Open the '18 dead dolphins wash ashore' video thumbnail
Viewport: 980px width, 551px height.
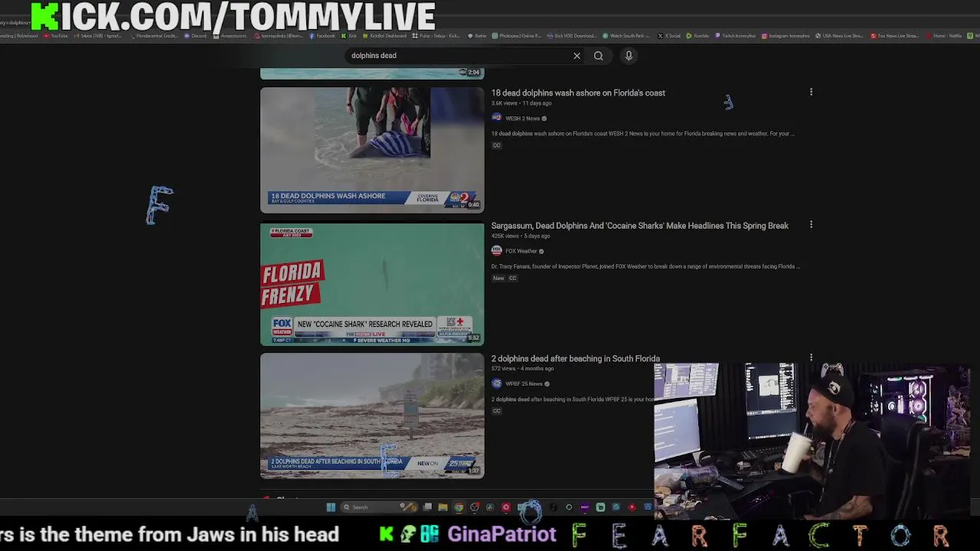372,149
